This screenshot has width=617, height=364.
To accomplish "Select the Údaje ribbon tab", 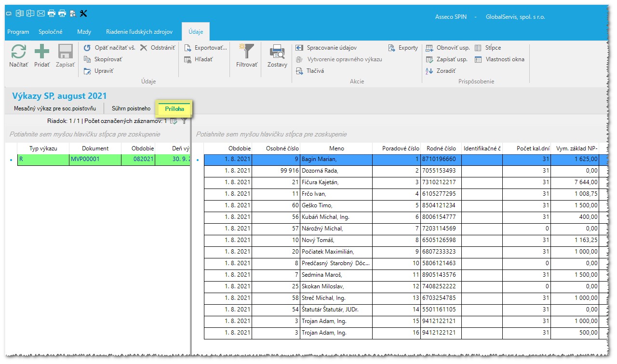I will [196, 32].
